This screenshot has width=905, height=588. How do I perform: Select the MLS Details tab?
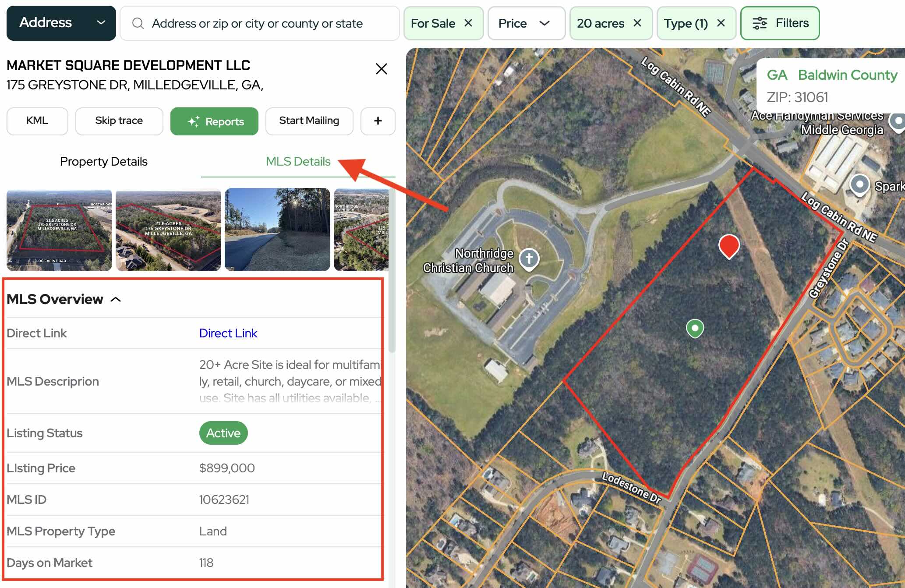tap(298, 162)
